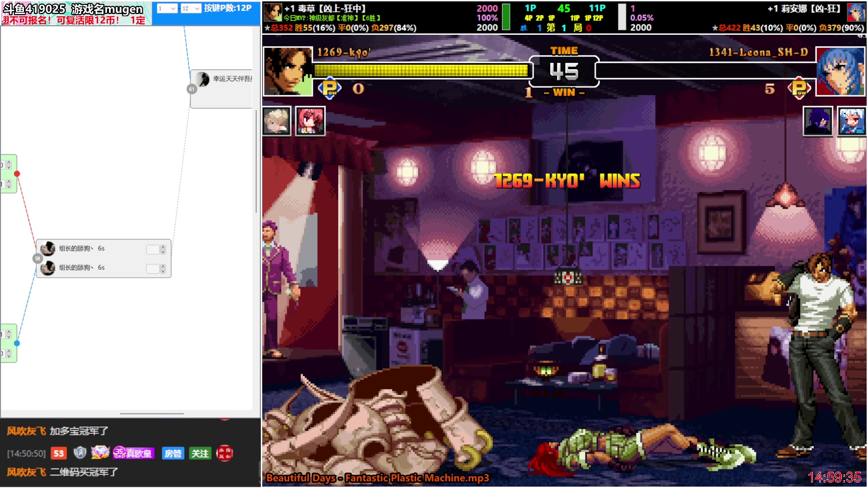Click the green vertical bar in stats header
The image size is (868, 488).
click(506, 17)
